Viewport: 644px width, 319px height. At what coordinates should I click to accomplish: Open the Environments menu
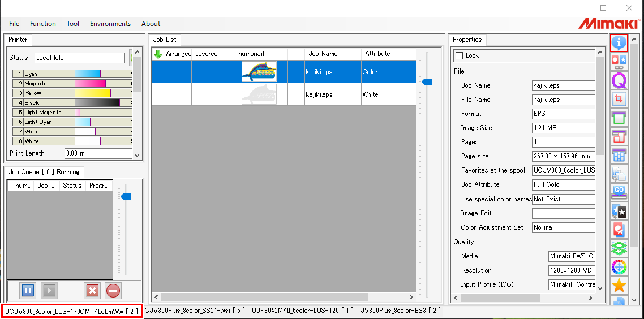tap(110, 24)
